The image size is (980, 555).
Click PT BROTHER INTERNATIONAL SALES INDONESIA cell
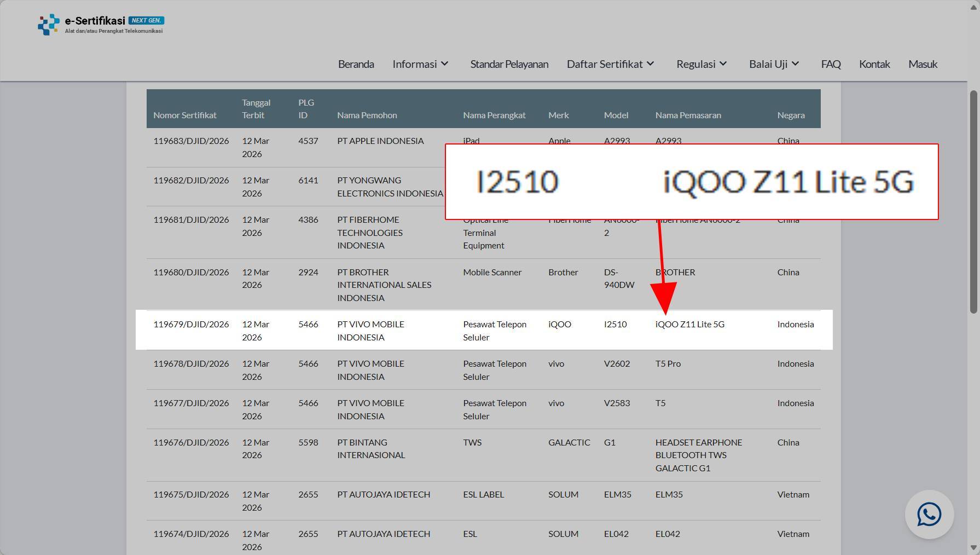(x=384, y=285)
